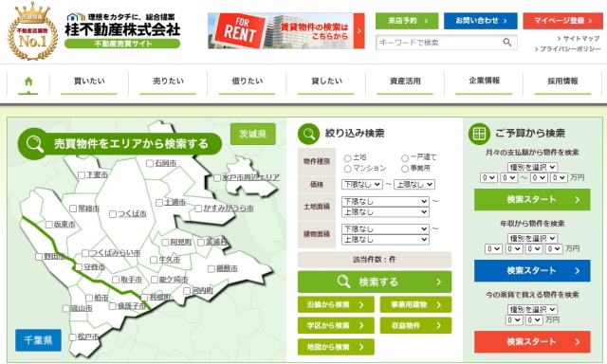Image resolution: width=607 pixels, height=364 pixels.
Task: Click the 地図から検索 button
Action: click(336, 347)
